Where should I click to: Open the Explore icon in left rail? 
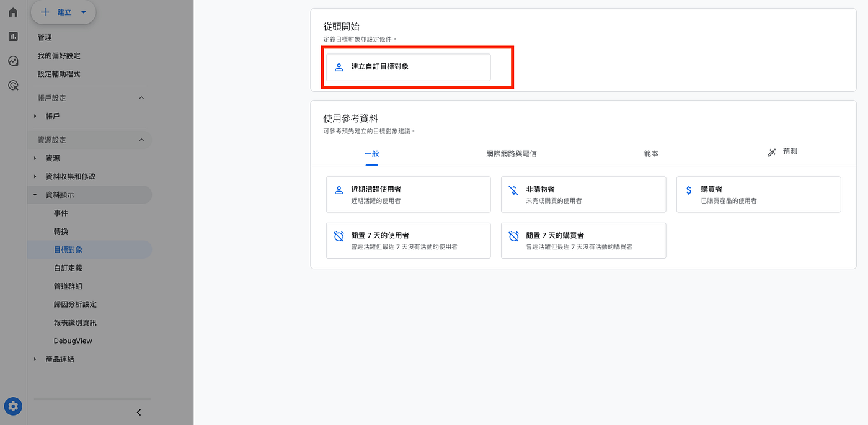[13, 61]
